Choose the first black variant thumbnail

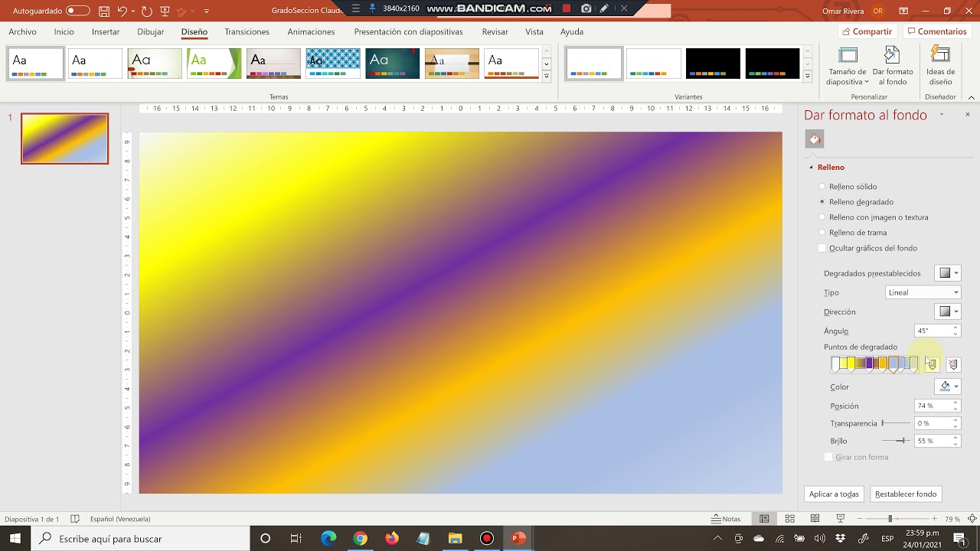713,64
